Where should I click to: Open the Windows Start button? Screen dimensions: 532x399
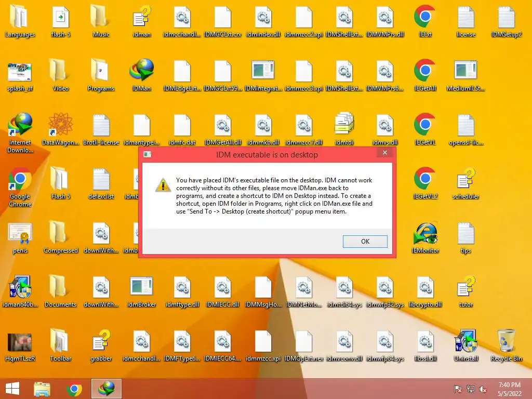tap(12, 389)
